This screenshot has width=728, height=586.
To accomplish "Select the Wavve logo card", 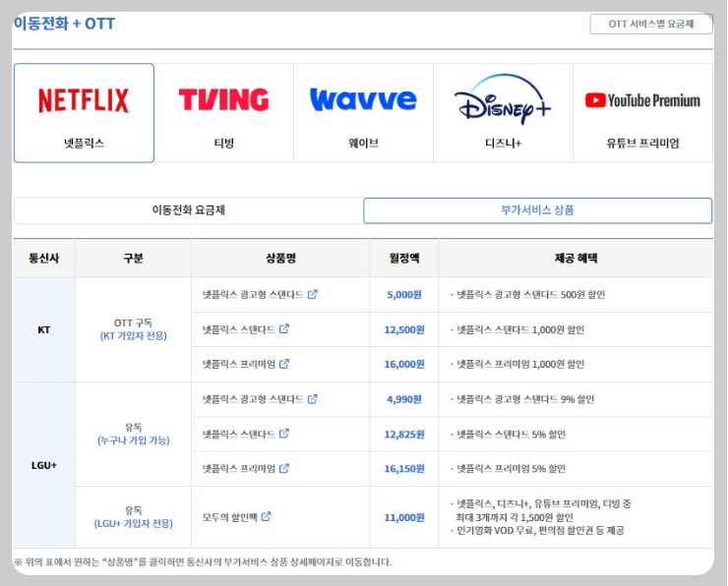I will pyautogui.click(x=364, y=113).
